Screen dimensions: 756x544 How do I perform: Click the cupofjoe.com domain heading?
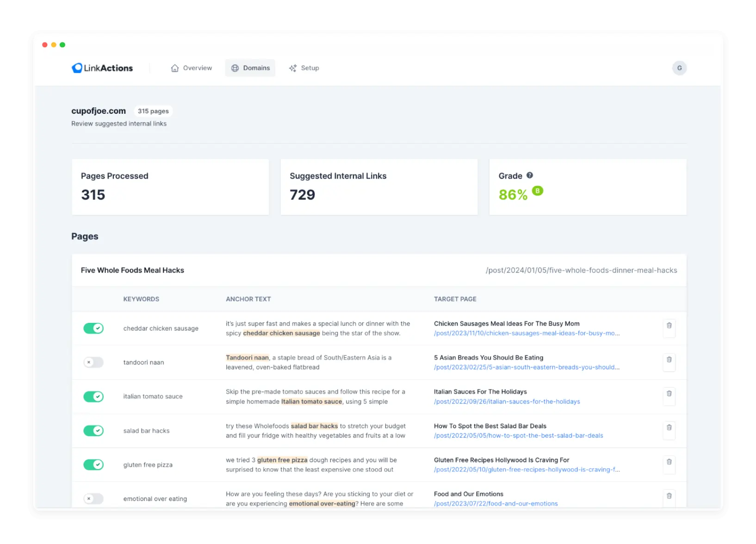[x=99, y=111]
